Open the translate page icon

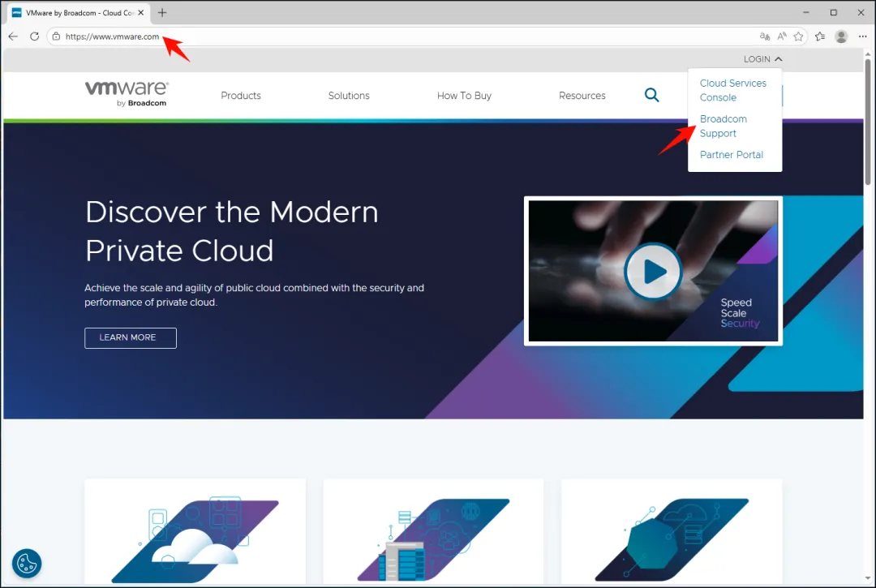[x=765, y=36]
